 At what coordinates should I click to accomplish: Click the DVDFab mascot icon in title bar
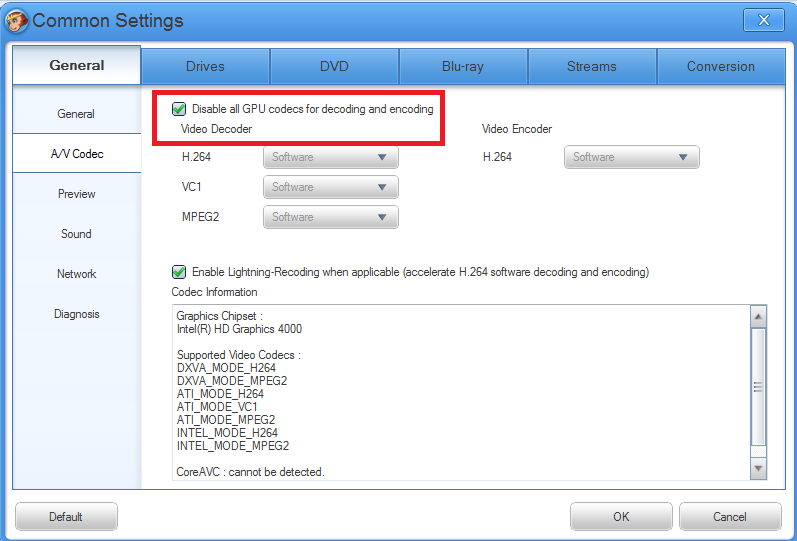pos(16,21)
